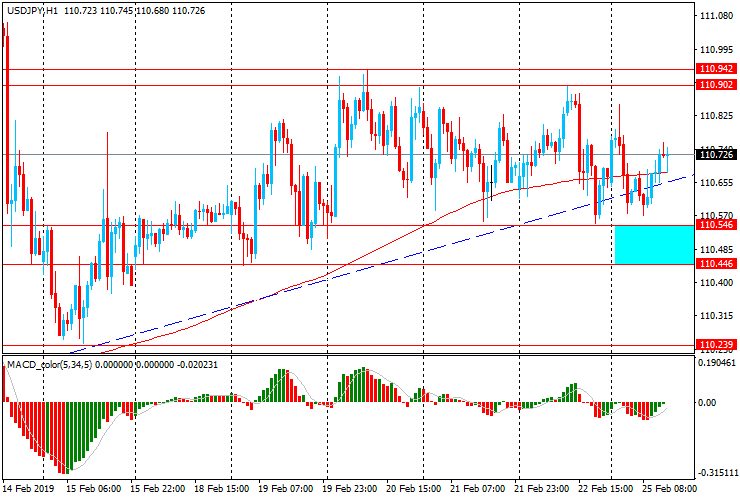The image size is (740, 500).
Task: Click the 21 Feb 23:00 time label
Action: (540, 490)
